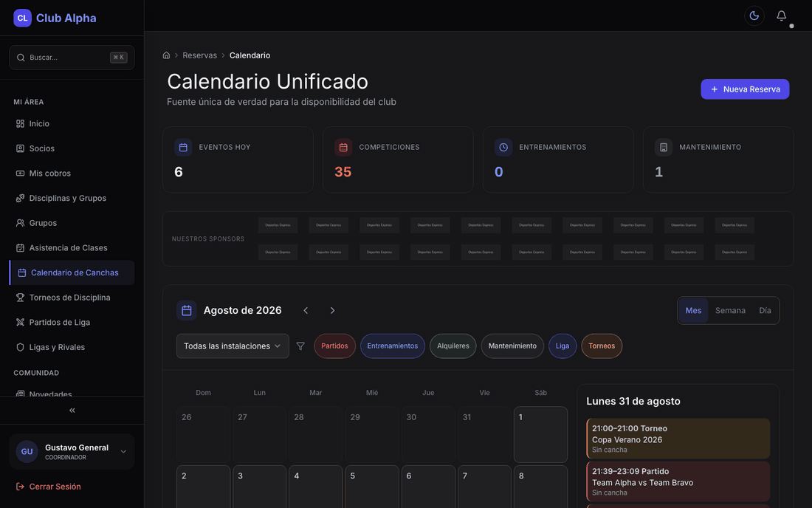Go to the previous month
This screenshot has height=508, width=812.
[x=306, y=311]
